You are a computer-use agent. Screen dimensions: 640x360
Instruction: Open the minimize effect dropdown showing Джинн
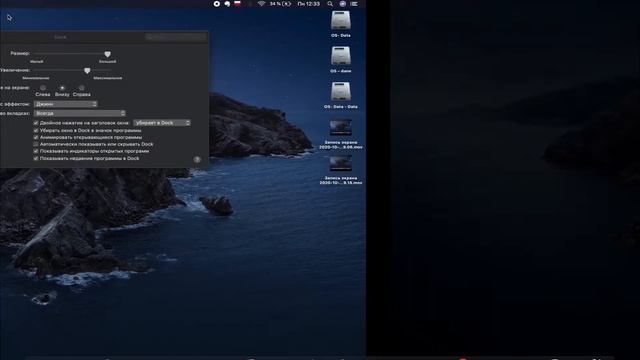tap(66, 104)
